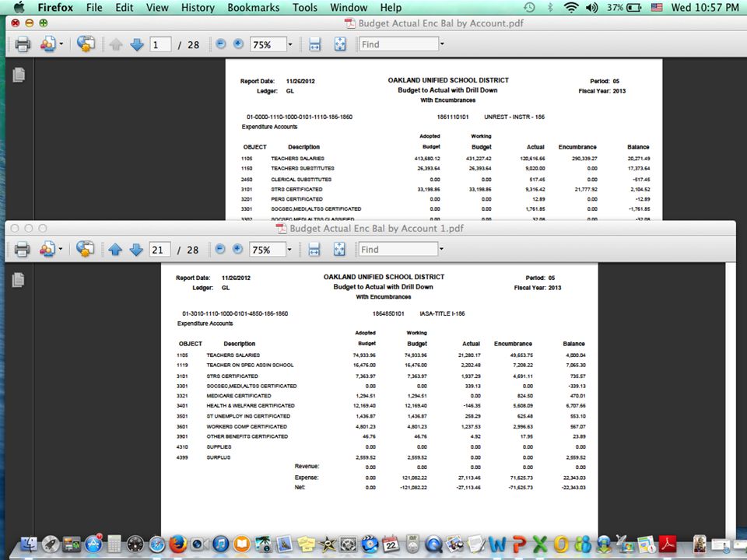Open Microsoft PowerPoint from the Dock
Image resolution: width=747 pixels, height=560 pixels.
click(518, 544)
